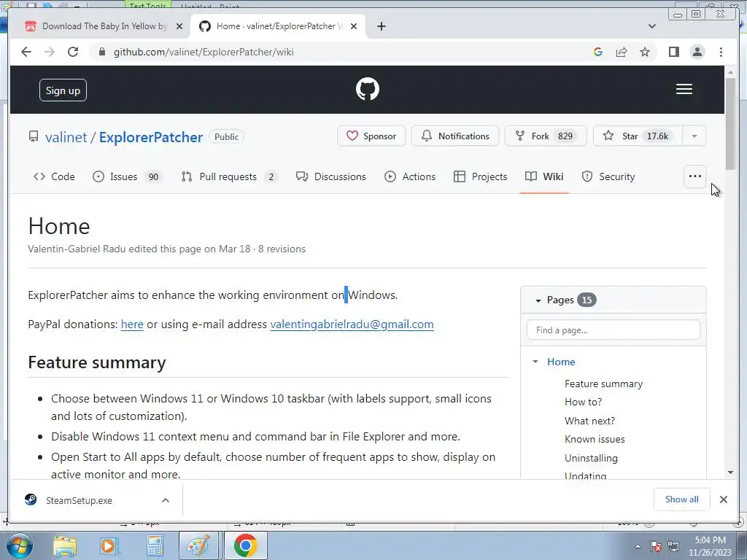Collapse the Pages section

(538, 300)
